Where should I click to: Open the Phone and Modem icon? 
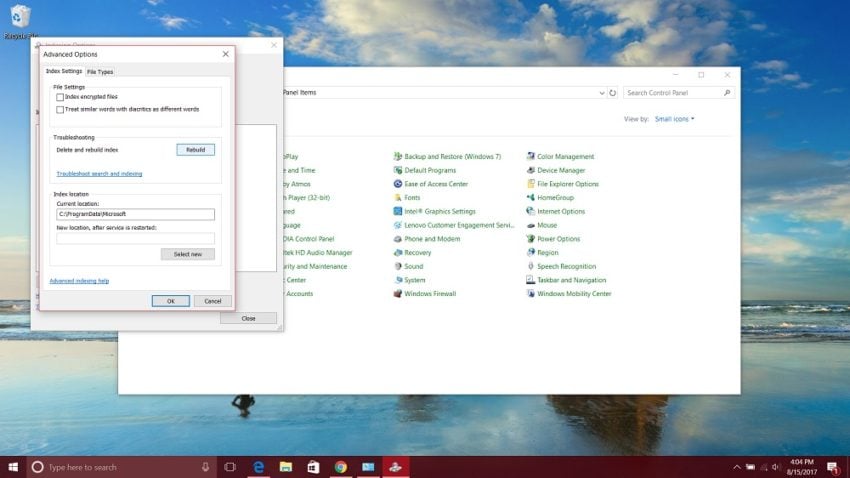(397, 238)
